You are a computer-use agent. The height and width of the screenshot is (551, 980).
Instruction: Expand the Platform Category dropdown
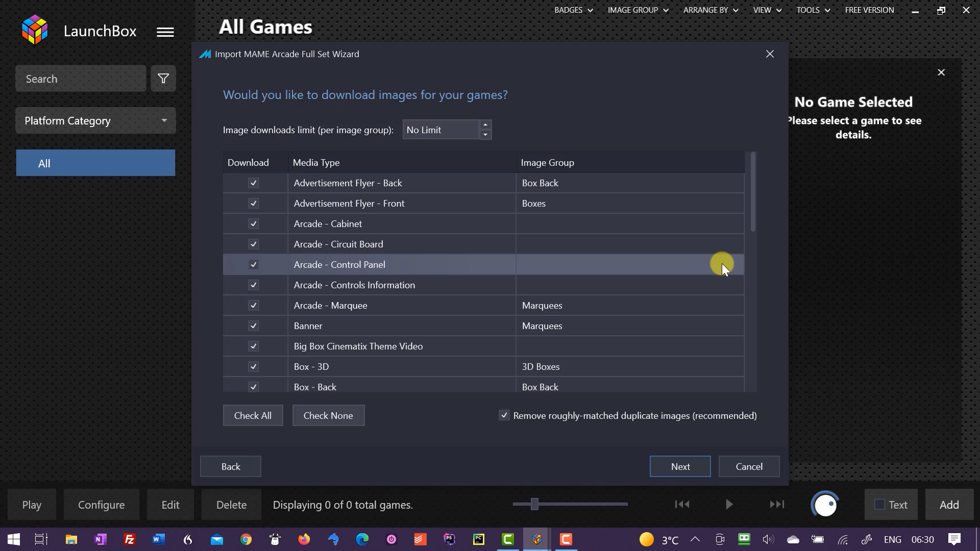pos(96,121)
